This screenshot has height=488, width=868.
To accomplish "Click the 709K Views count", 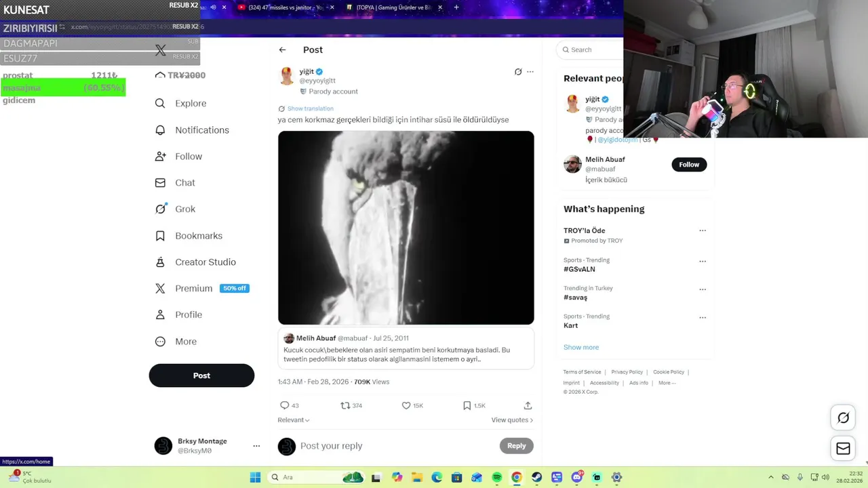I will [372, 382].
